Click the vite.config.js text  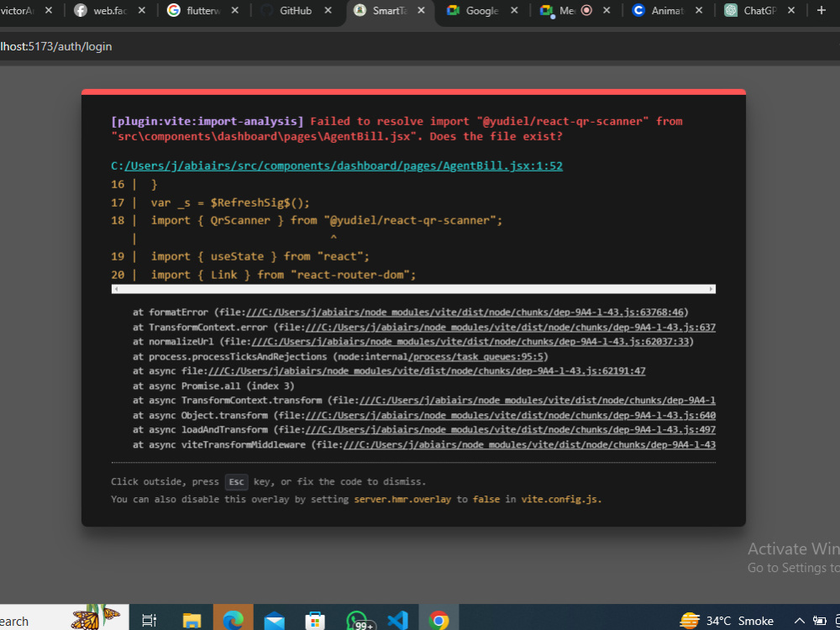pyautogui.click(x=561, y=499)
